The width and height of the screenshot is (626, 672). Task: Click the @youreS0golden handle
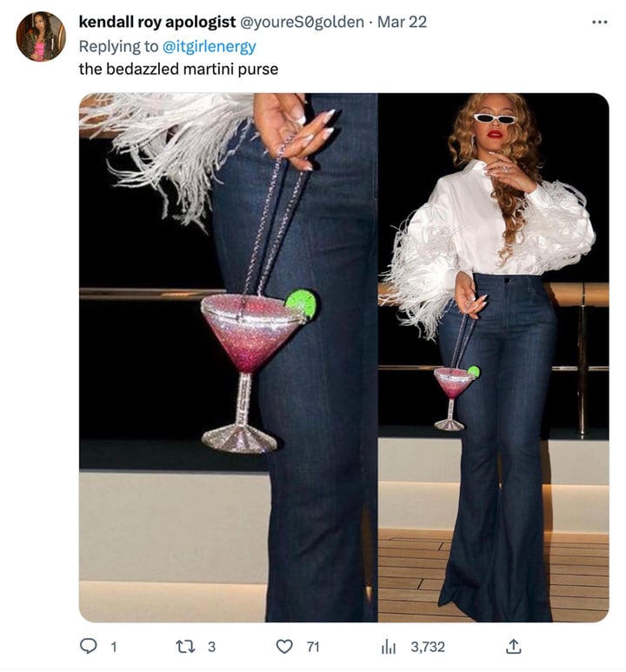[x=302, y=22]
